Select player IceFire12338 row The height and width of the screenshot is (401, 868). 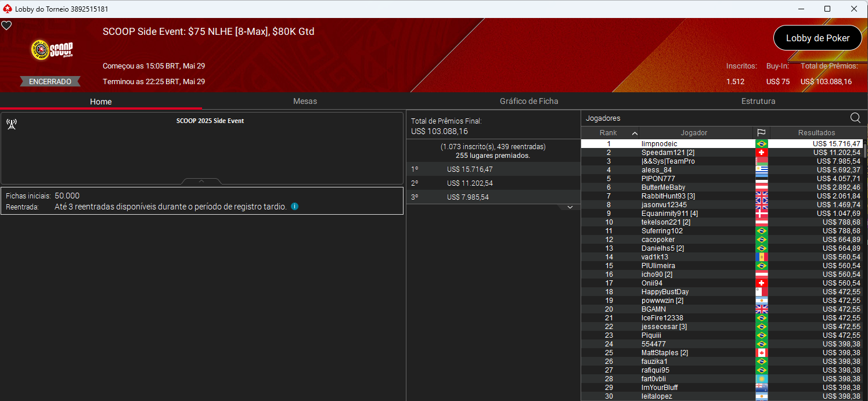(x=722, y=317)
